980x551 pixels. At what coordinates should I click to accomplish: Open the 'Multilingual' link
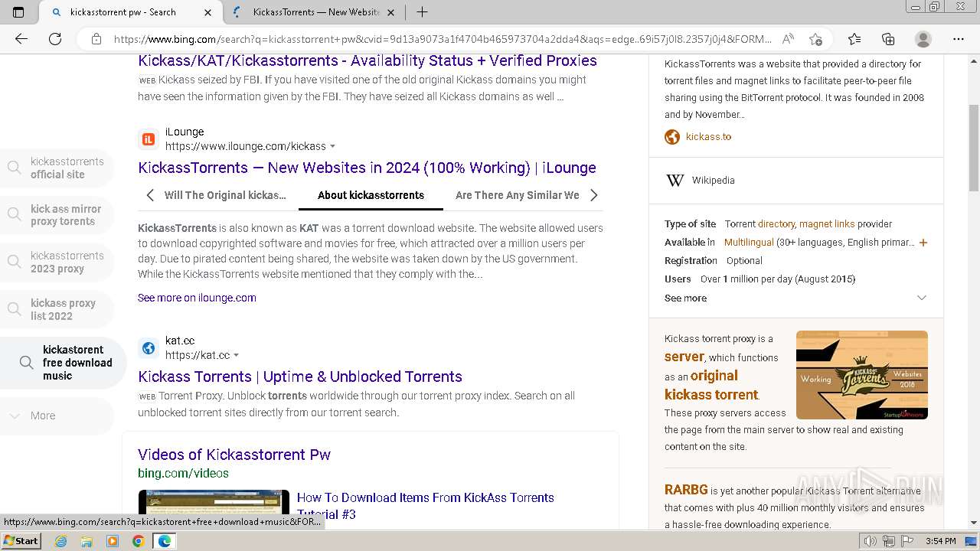(x=749, y=243)
